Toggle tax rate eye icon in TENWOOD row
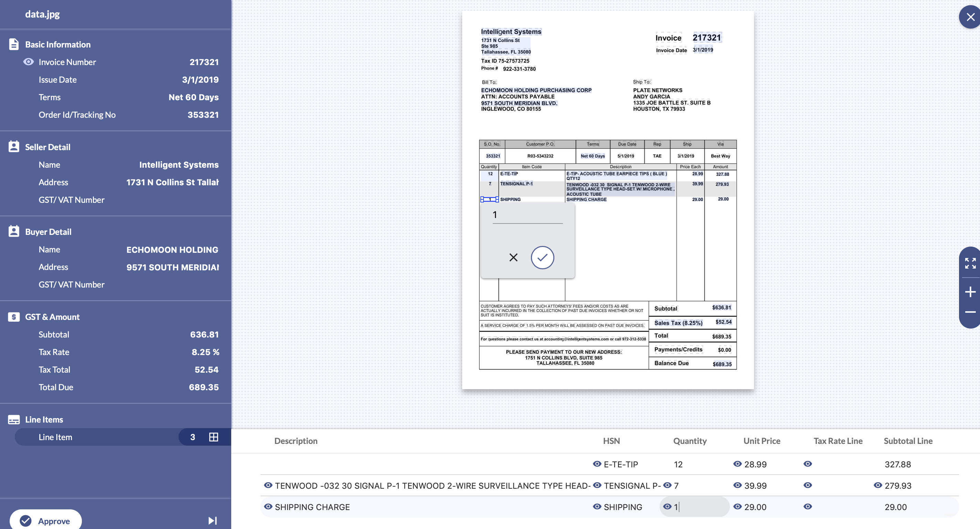980x529 pixels. [x=808, y=485]
